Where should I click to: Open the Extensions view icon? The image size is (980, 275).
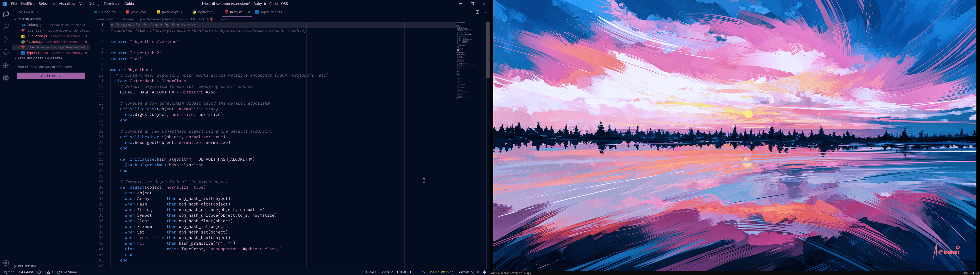6,65
